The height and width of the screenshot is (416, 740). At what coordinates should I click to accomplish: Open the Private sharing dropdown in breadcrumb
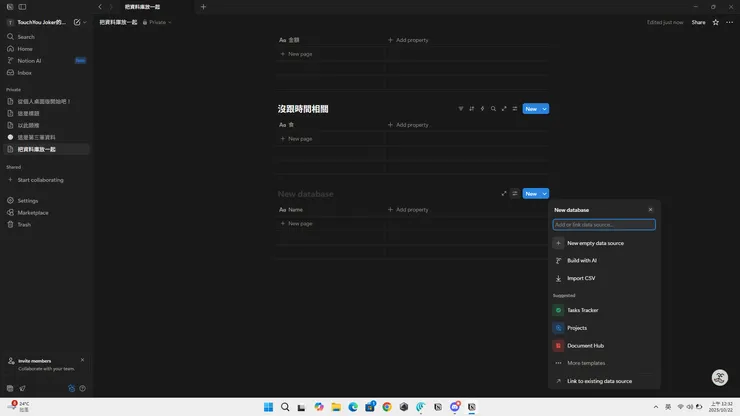pos(157,22)
